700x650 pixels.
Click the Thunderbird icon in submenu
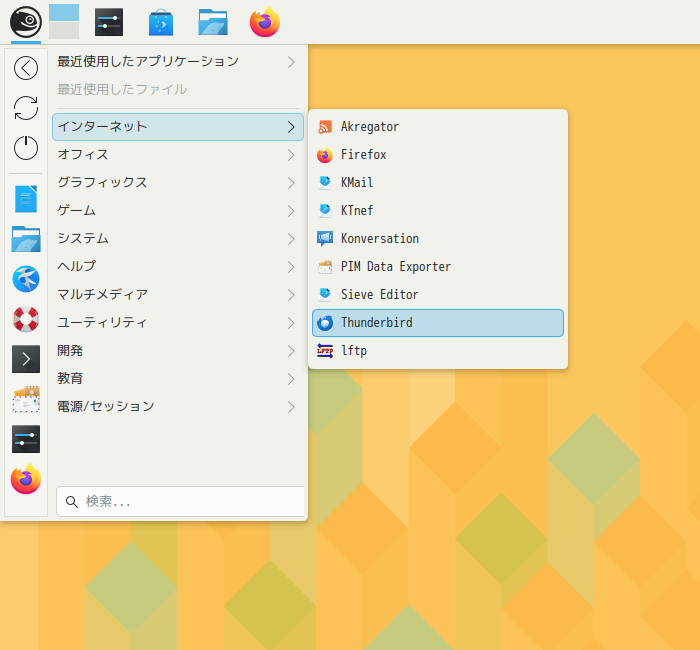pyautogui.click(x=325, y=323)
